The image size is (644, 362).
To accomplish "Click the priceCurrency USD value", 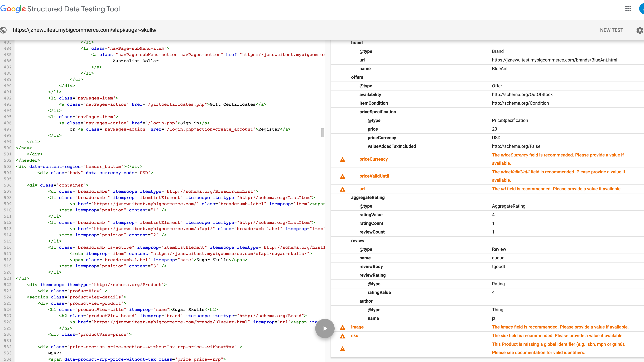I will point(496,138).
